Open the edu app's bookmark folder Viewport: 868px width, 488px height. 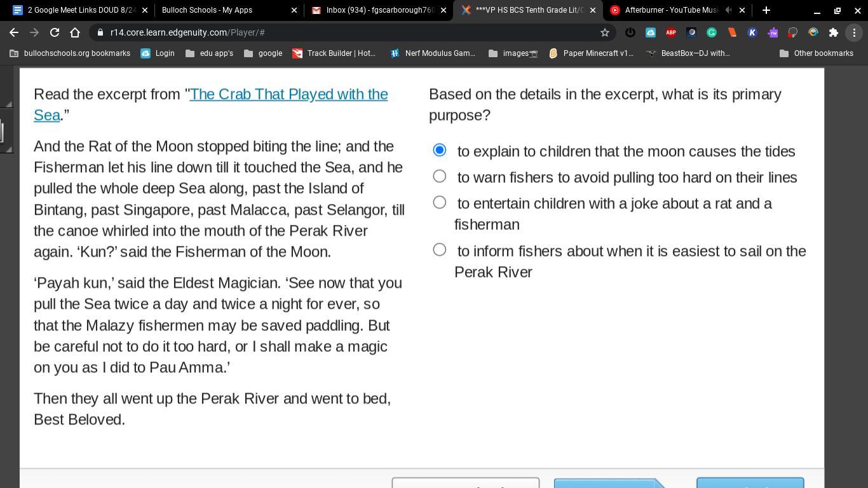point(209,53)
